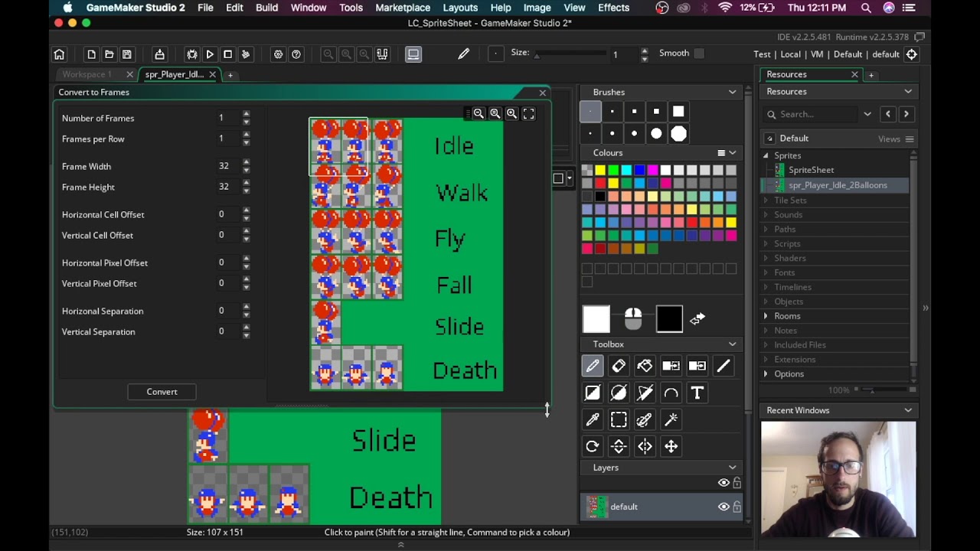Swap left and right mouse colours

697,319
